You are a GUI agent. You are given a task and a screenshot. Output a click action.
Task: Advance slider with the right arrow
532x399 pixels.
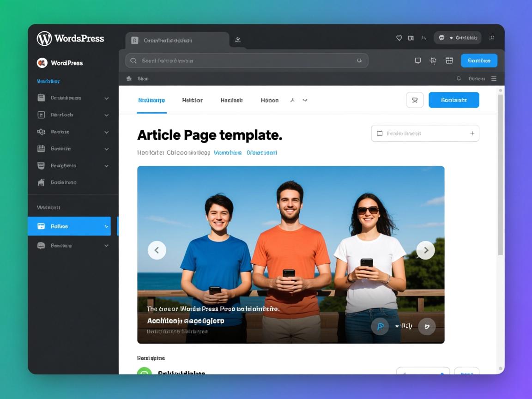click(x=425, y=250)
